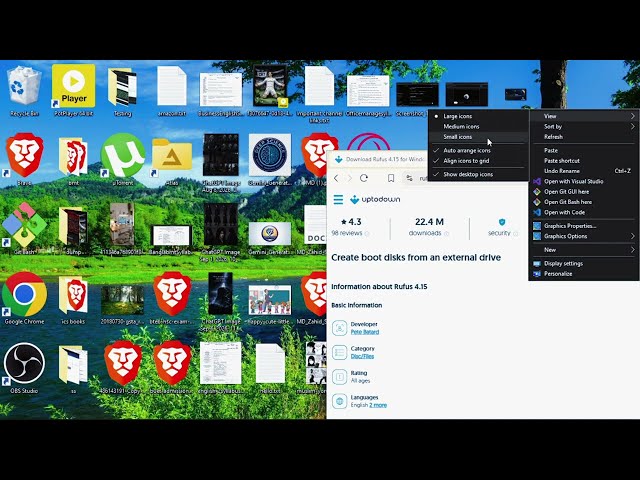Launch the Git Bash shortcut
640x480 pixels.
point(24,229)
